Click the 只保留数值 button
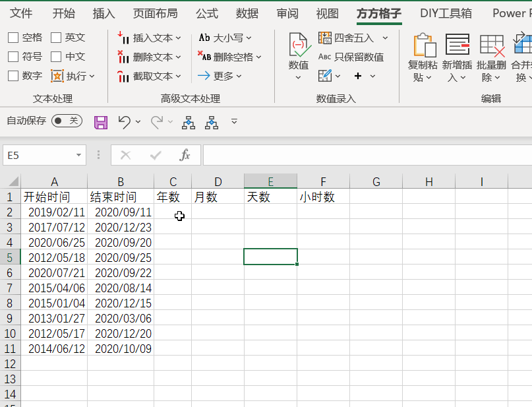 351,57
